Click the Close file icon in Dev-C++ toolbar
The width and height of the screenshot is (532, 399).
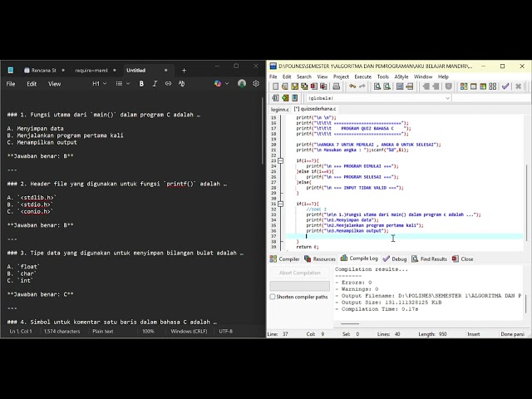(x=314, y=86)
